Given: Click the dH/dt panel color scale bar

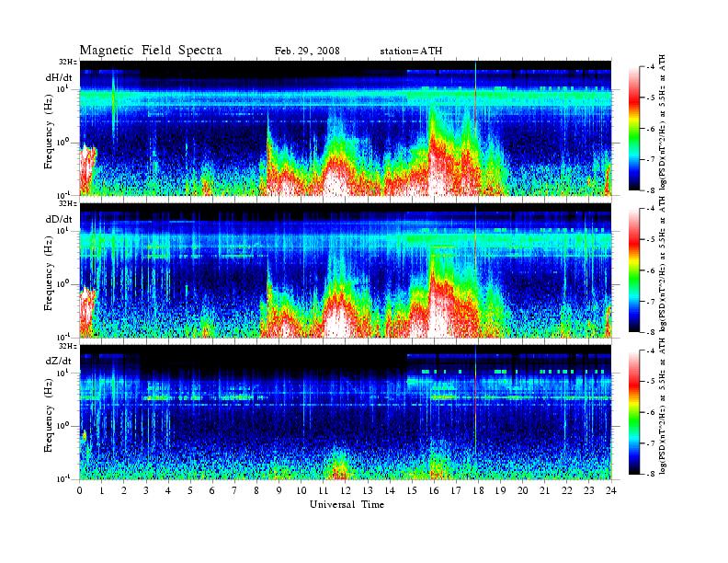Looking at the screenshot, I should tap(634, 129).
